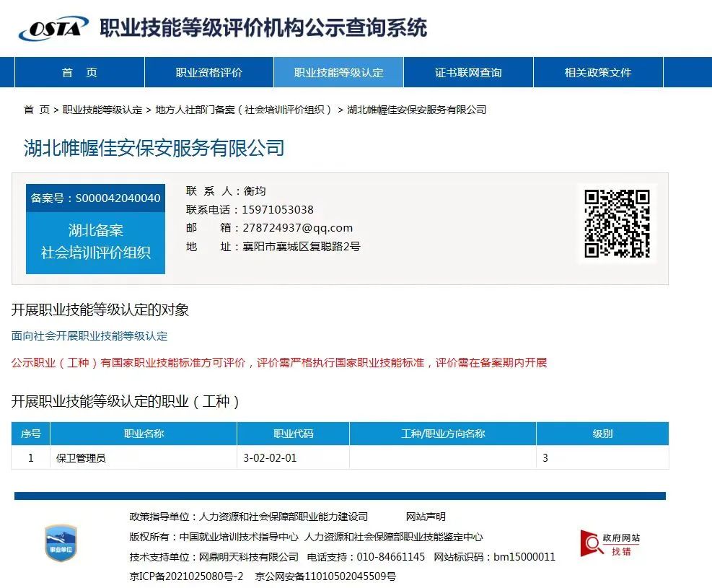Open the 首页 navigation tab
Screen dimensions: 712x588
(x=79, y=72)
